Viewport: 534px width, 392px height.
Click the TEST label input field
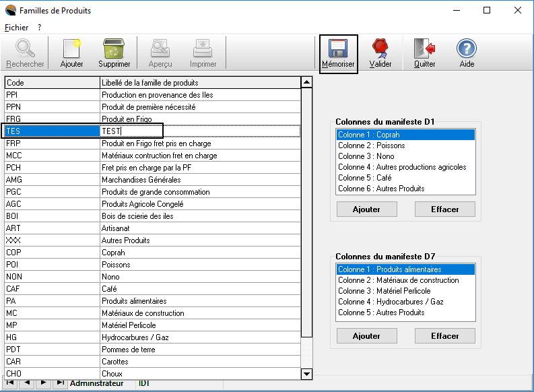click(131, 131)
